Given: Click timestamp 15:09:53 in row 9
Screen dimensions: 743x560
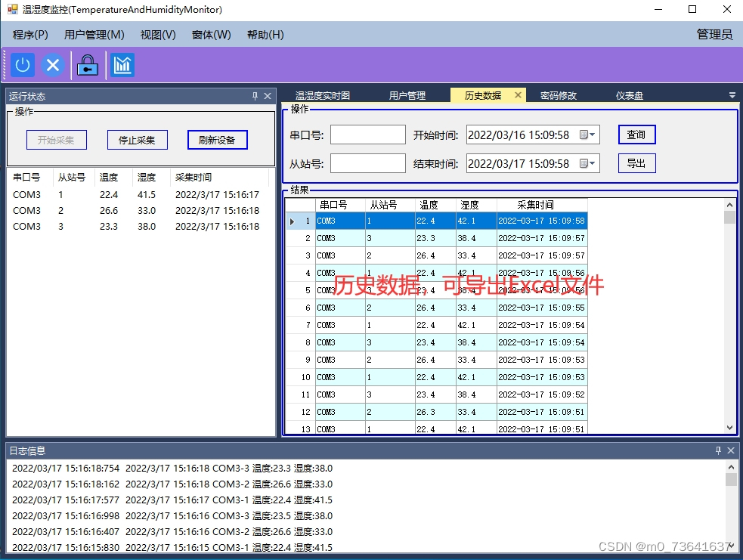Looking at the screenshot, I should 542,360.
